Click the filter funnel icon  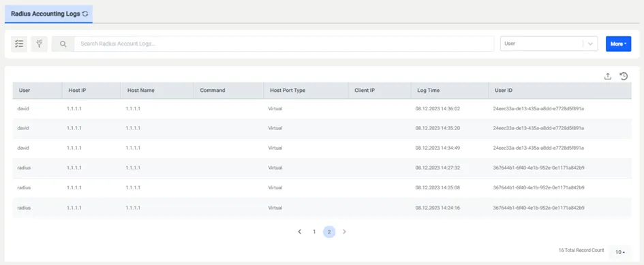40,44
